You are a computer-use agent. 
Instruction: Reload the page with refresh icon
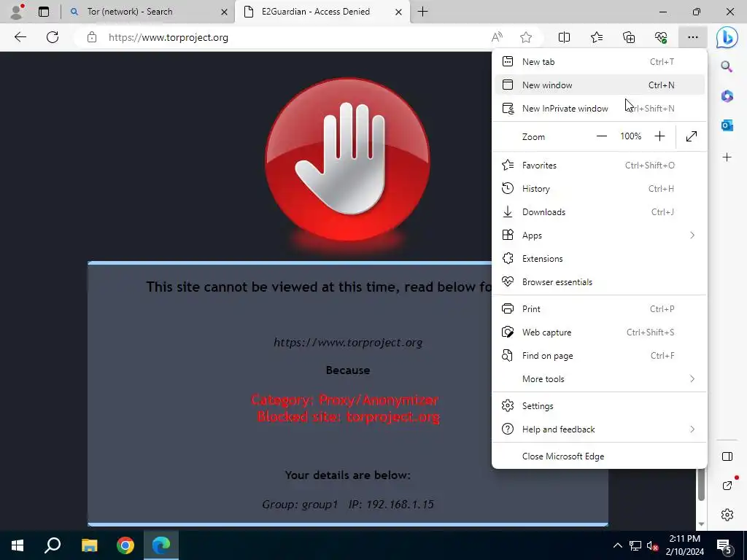53,37
